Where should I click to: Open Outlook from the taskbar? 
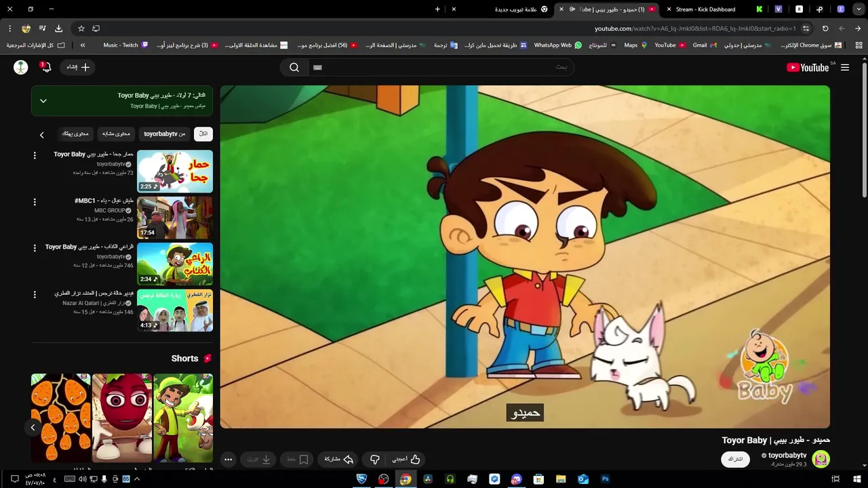(x=583, y=479)
